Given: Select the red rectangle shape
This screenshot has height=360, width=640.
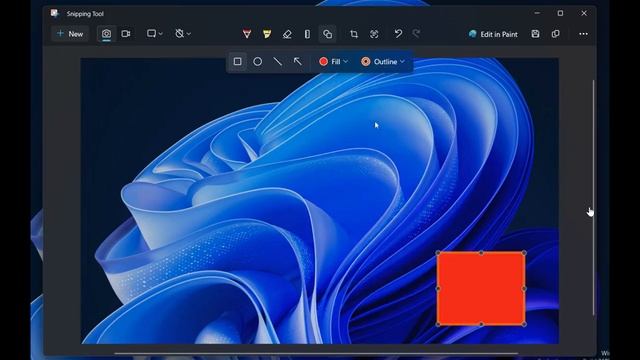Looking at the screenshot, I should pyautogui.click(x=481, y=289).
